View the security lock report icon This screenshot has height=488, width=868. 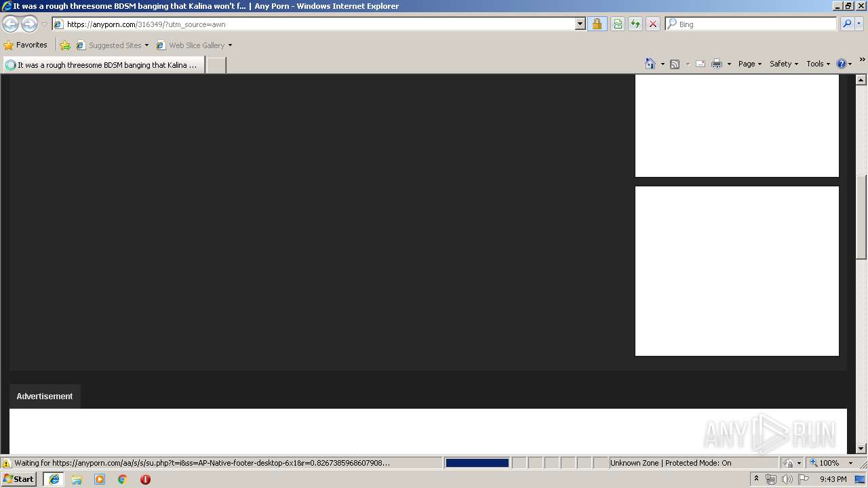coord(597,24)
